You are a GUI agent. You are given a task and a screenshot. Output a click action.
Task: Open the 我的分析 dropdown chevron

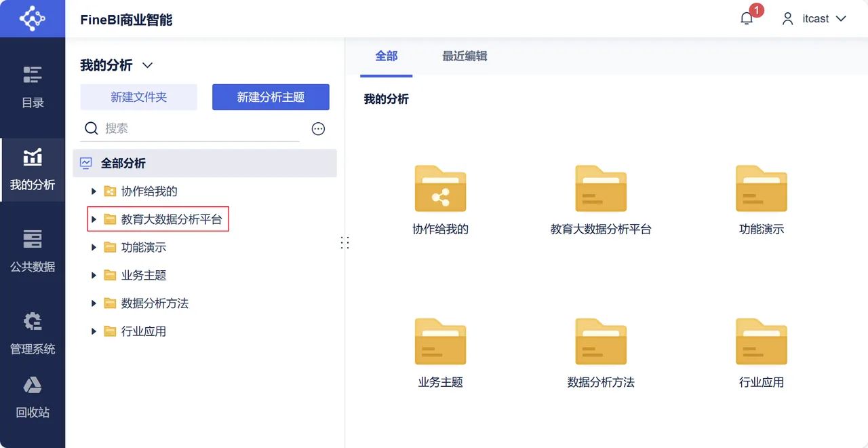(x=147, y=66)
